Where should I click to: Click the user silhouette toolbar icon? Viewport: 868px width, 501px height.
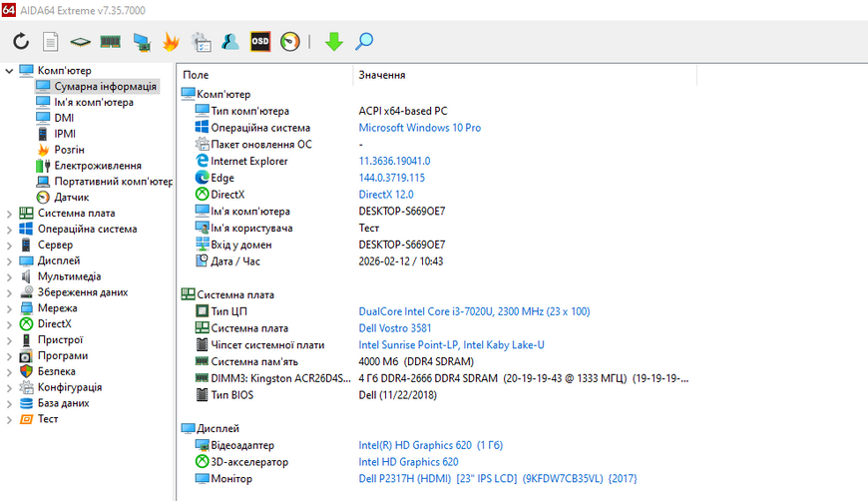[230, 42]
